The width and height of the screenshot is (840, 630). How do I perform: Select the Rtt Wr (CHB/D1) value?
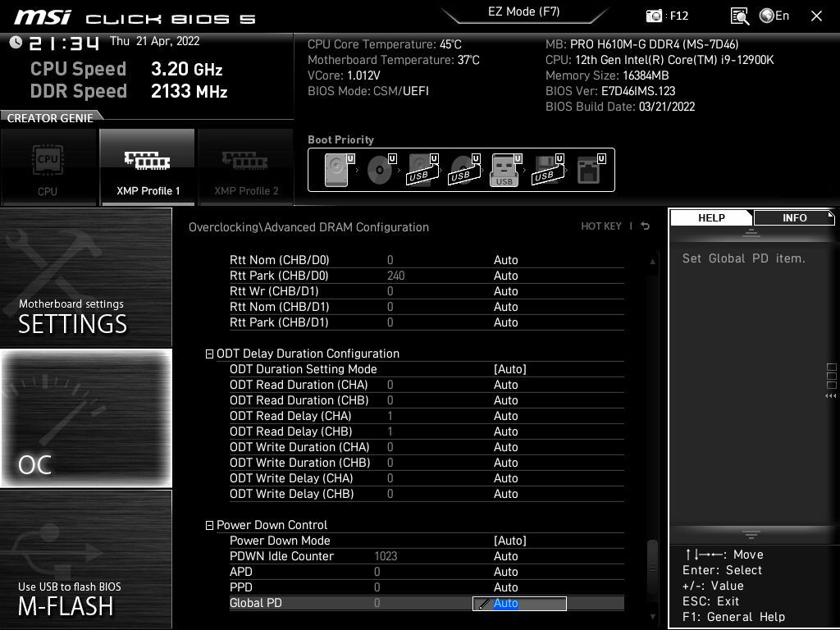(x=505, y=291)
